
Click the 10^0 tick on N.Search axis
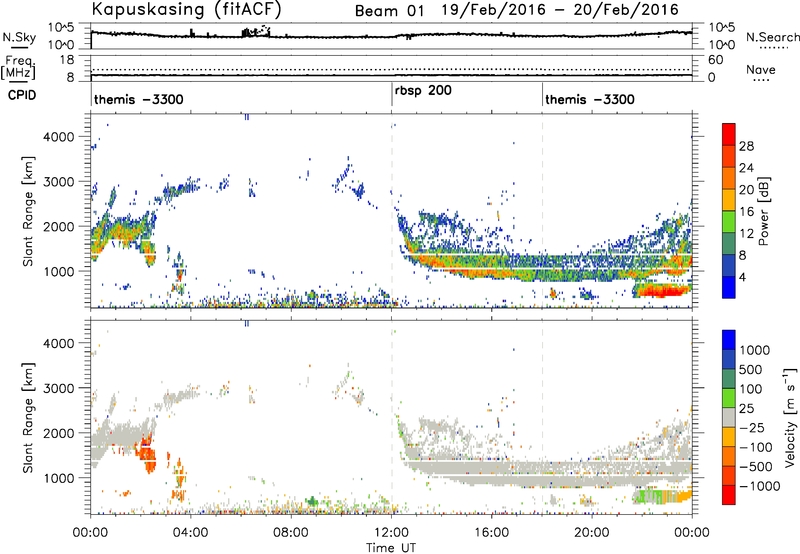(721, 45)
